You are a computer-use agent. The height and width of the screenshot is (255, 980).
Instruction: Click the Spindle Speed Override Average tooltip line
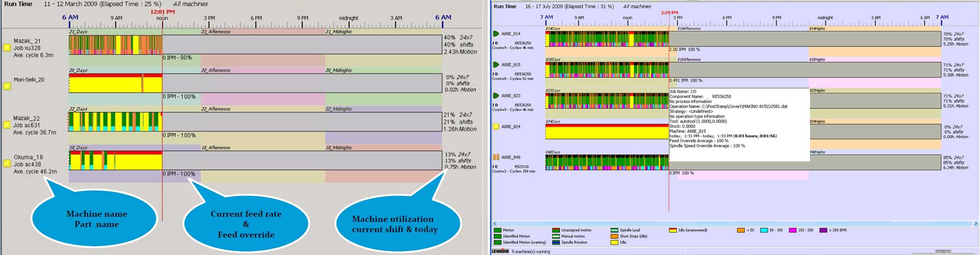(x=707, y=146)
